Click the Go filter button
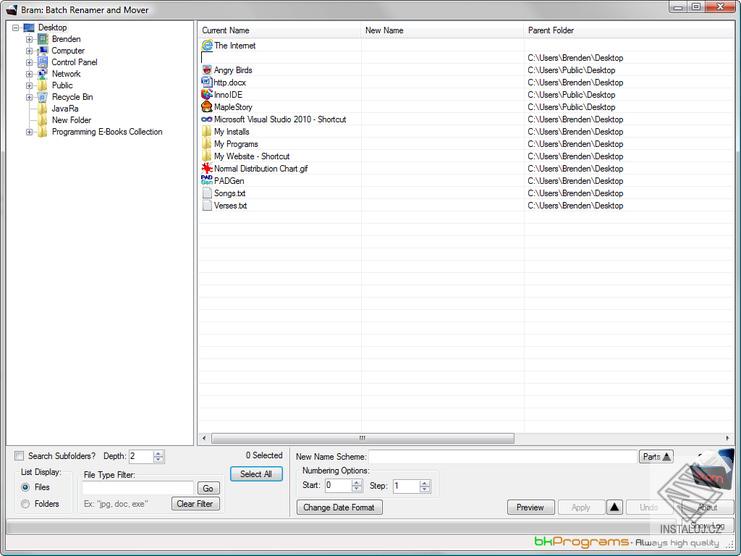Screen dimensions: 741x556 click(x=208, y=488)
